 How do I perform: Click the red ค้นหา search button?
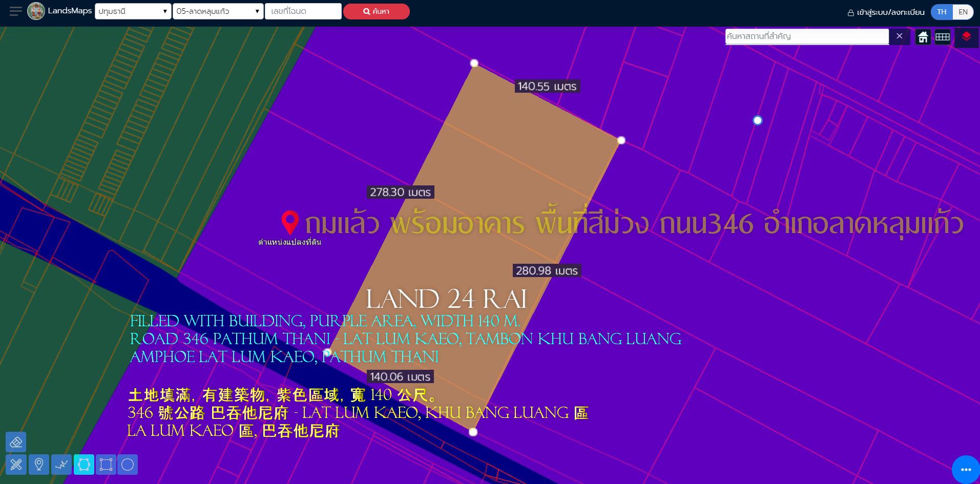tap(376, 11)
